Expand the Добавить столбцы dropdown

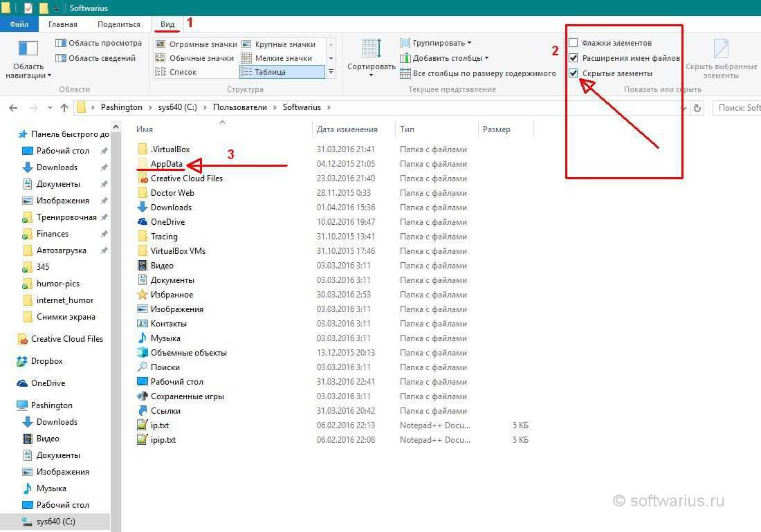[450, 58]
